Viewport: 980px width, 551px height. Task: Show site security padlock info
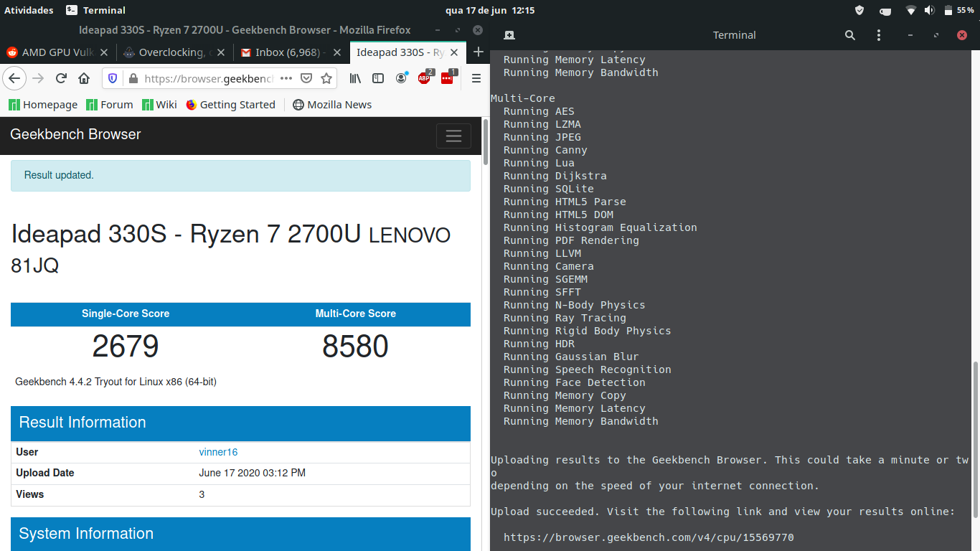[x=132, y=78]
